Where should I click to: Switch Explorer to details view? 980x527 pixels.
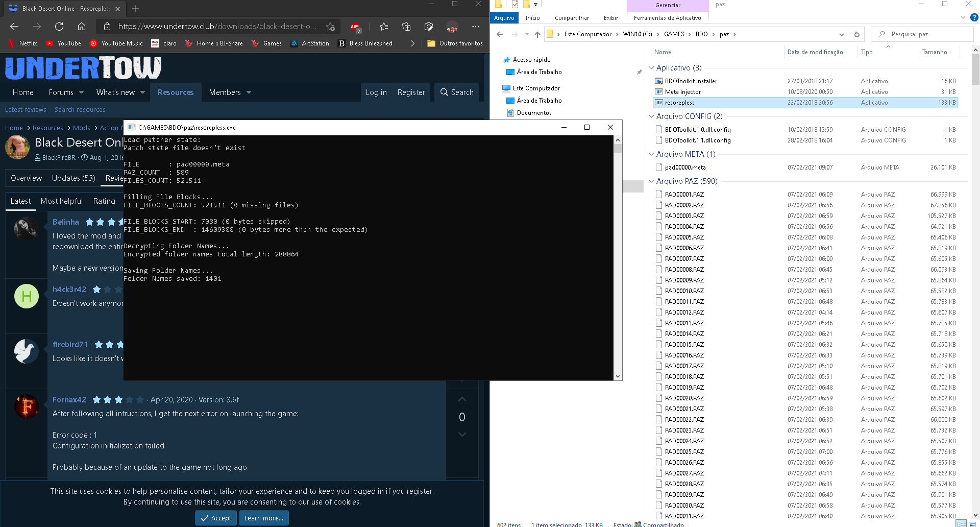pos(961,524)
